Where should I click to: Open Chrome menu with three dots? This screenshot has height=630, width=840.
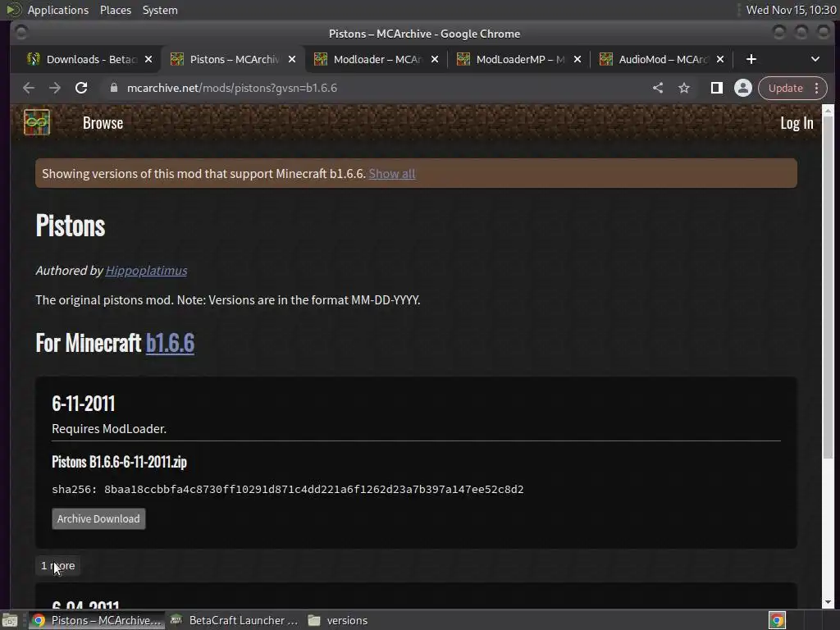pos(816,88)
